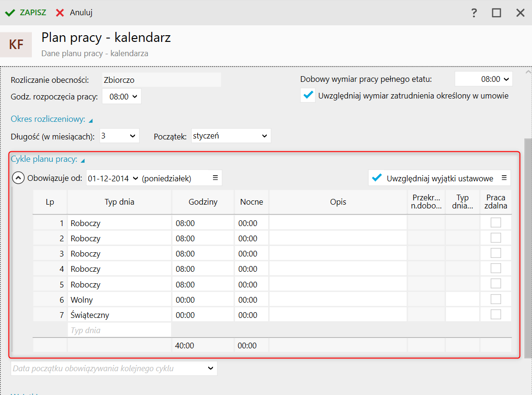
Task: Maximize the Plan pracy window
Action: [496, 13]
